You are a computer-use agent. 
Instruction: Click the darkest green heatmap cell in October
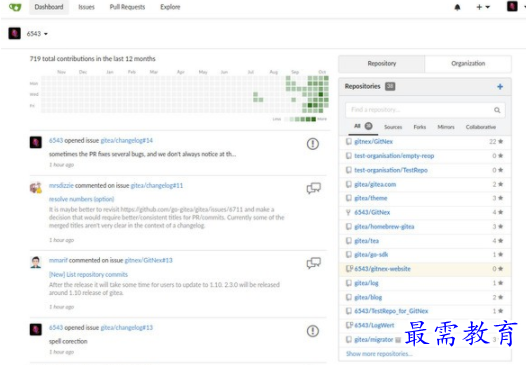coord(321,94)
